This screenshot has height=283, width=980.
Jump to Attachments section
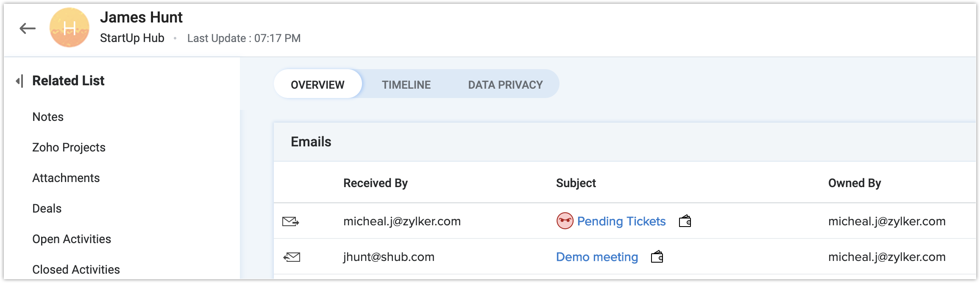pos(66,178)
